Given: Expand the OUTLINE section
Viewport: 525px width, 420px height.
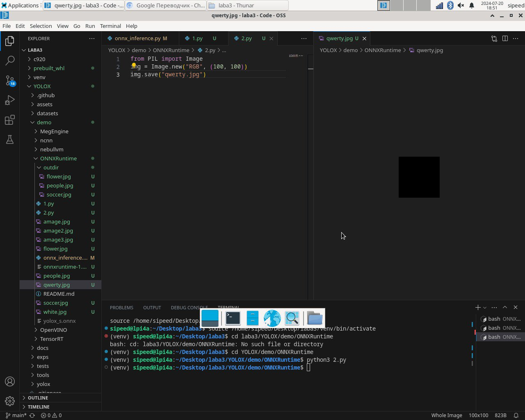Looking at the screenshot, I should click(x=38, y=398).
